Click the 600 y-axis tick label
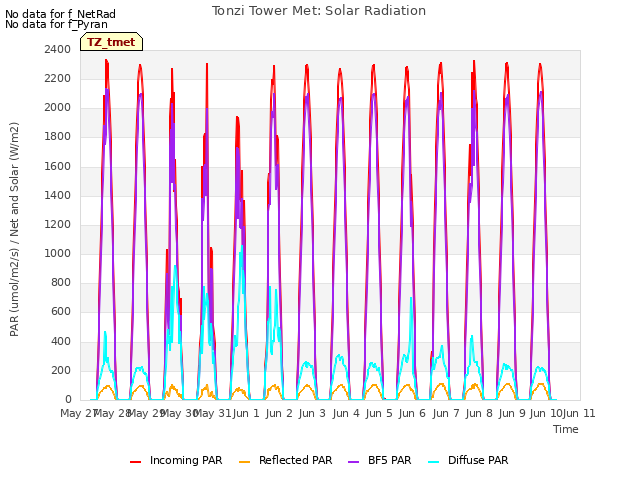 point(61,312)
